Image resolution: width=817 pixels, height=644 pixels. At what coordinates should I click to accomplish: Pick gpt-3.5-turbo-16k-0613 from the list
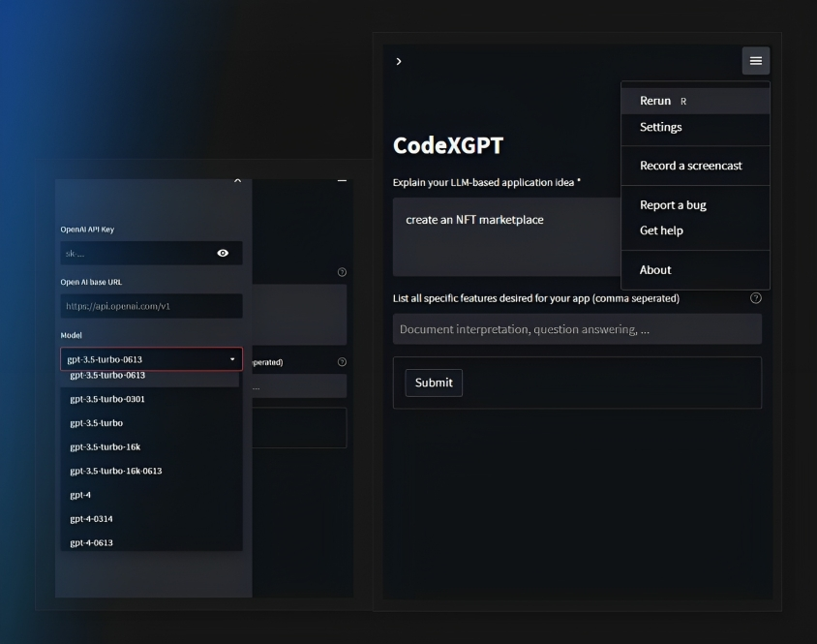[150, 471]
